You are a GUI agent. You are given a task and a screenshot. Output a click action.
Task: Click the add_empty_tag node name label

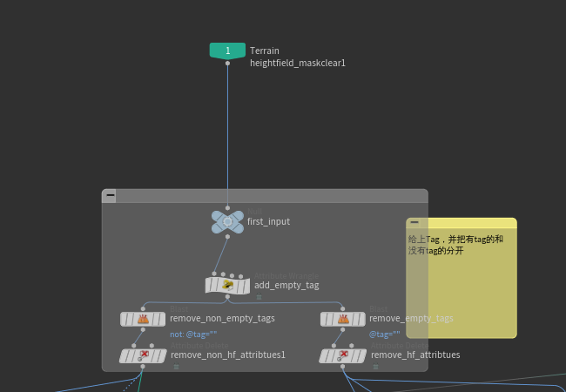[286, 286]
